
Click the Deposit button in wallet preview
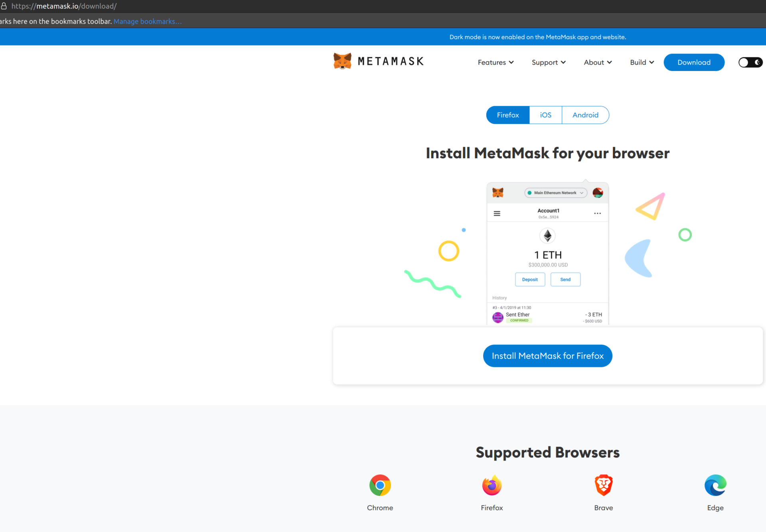click(530, 280)
